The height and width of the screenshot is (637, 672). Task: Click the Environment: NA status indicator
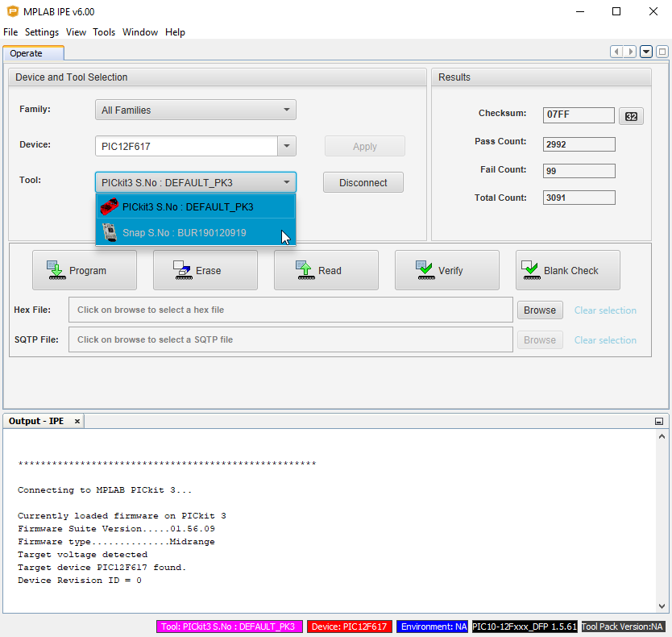(433, 627)
